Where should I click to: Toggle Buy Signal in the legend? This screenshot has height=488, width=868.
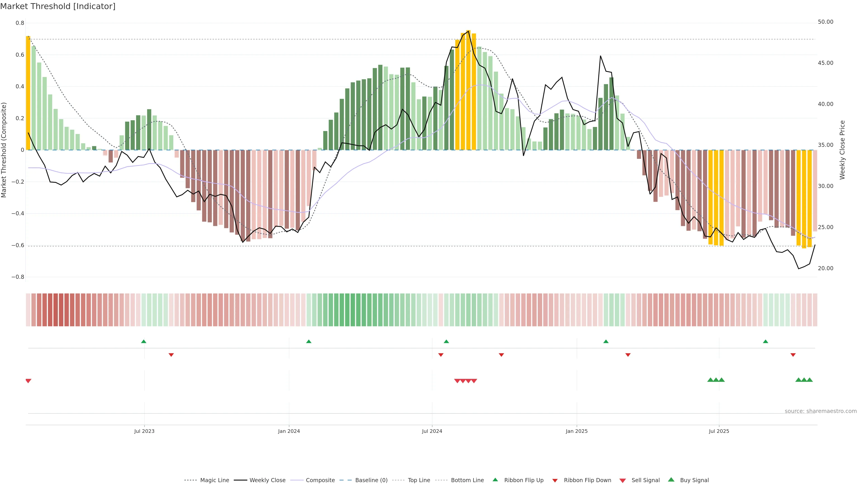tap(694, 480)
